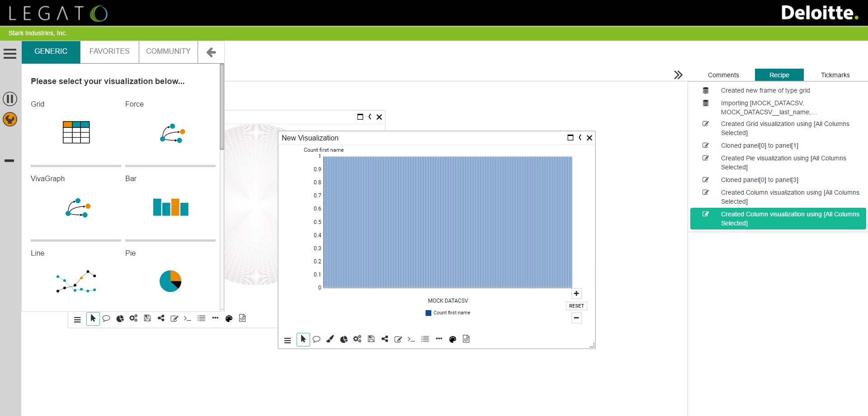
Task: Open console prompt in back panel toolbar
Action: click(x=188, y=318)
